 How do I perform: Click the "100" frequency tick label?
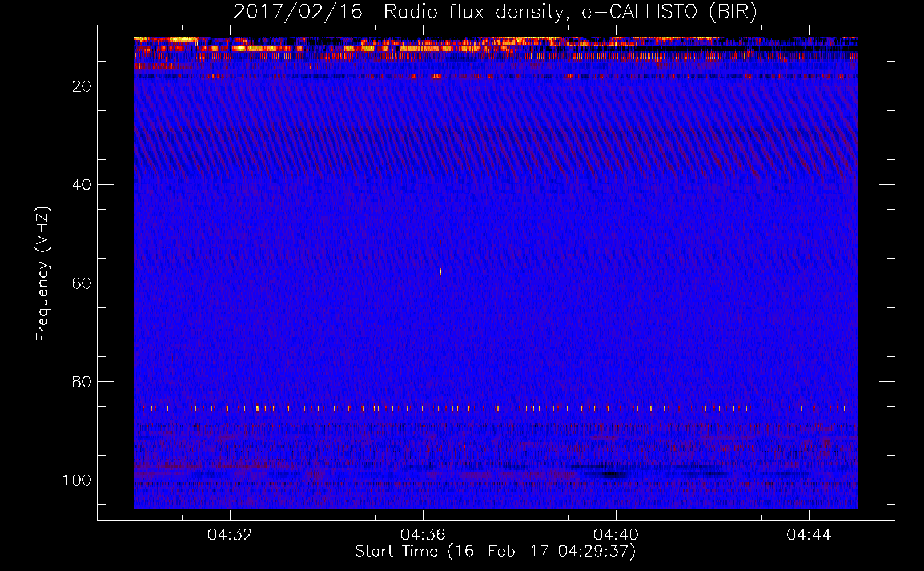[77, 480]
